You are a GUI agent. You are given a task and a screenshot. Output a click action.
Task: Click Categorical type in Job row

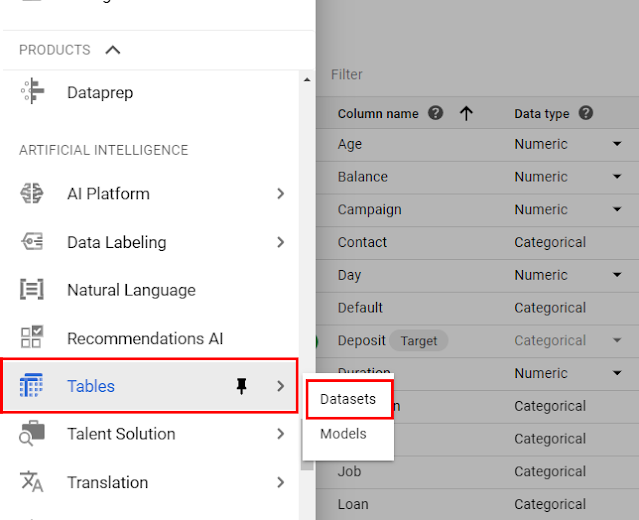tap(550, 472)
